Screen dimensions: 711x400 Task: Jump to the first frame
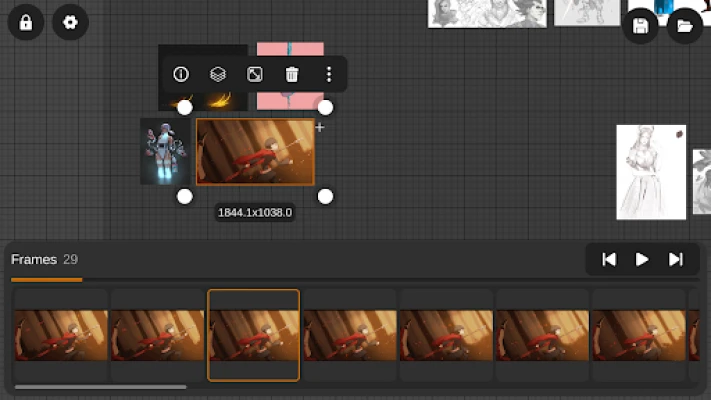pyautogui.click(x=609, y=259)
